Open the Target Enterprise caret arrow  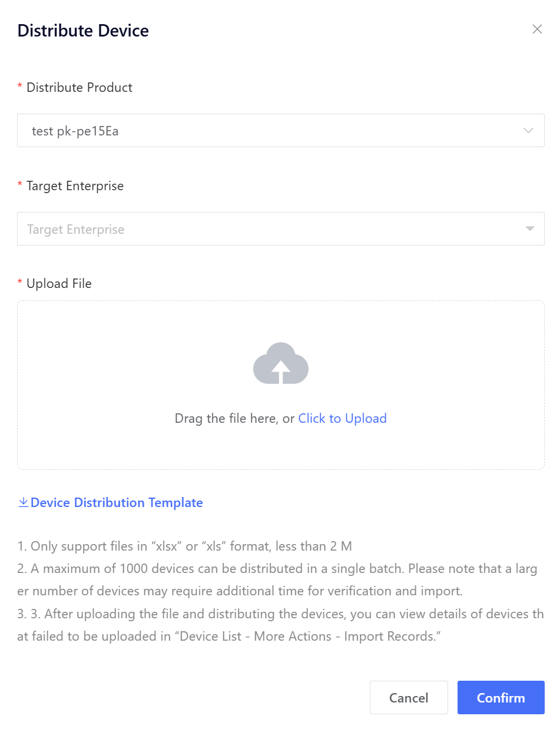click(x=530, y=229)
